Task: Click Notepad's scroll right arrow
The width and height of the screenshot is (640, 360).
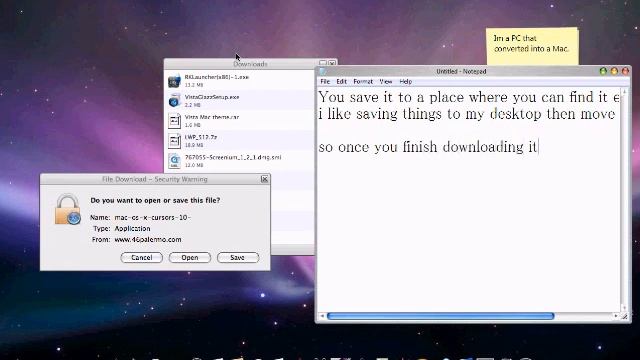Action: [x=616, y=316]
